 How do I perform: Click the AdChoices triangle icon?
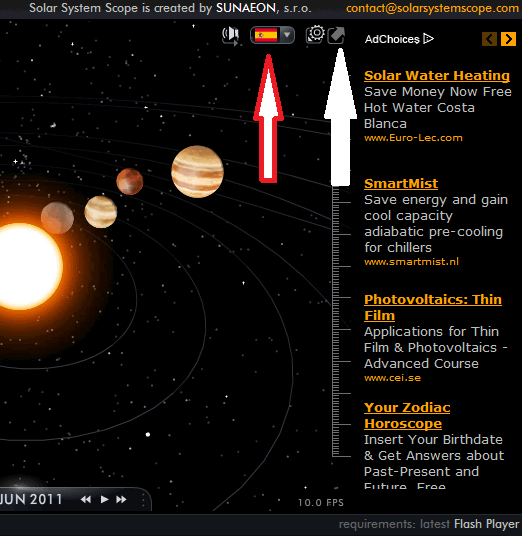(x=428, y=39)
